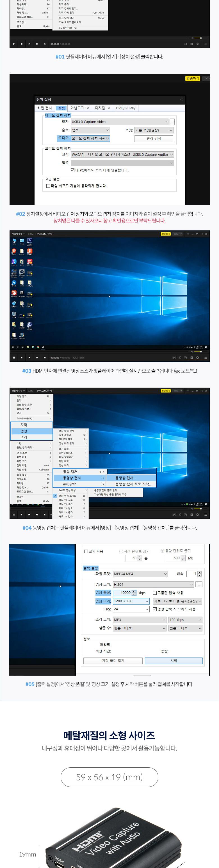
Task: Choose 'CD 드라이브 - G:' in the open menu
Action: point(68,28)
